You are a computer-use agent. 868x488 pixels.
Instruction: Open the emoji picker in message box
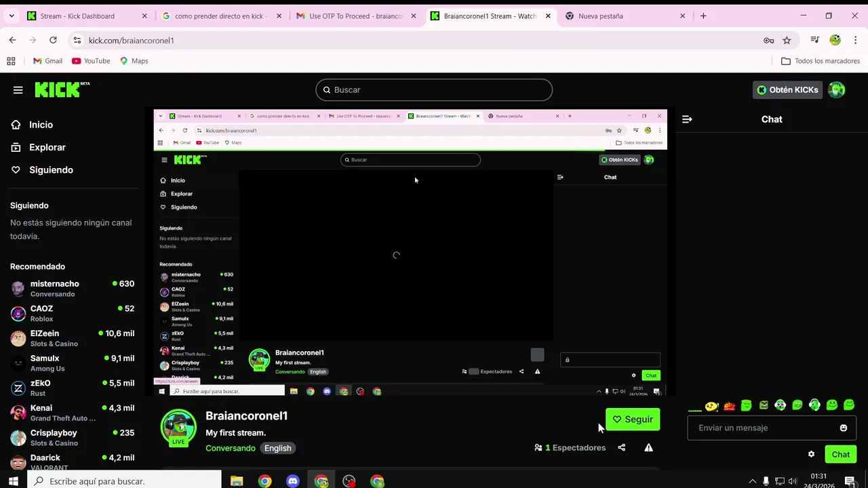pos(844,428)
